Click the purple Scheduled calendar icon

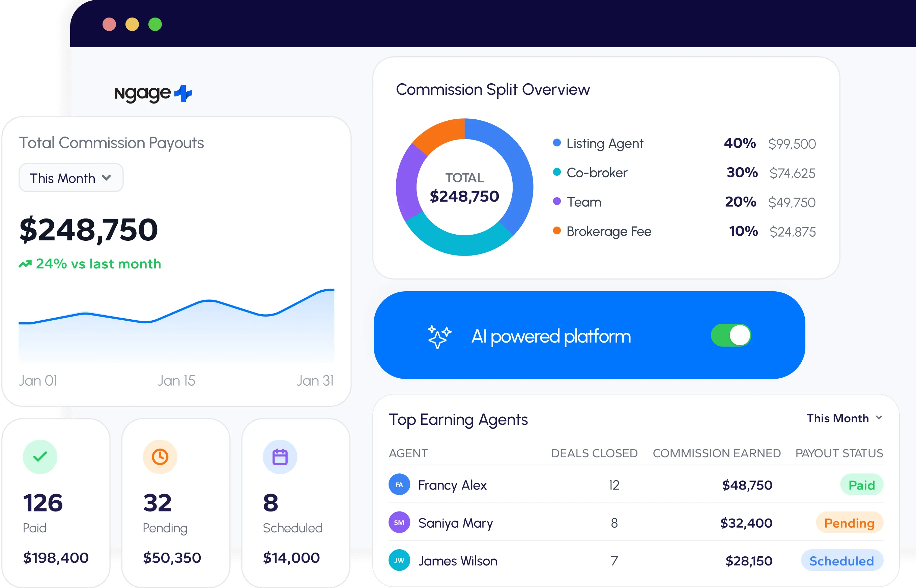280,457
